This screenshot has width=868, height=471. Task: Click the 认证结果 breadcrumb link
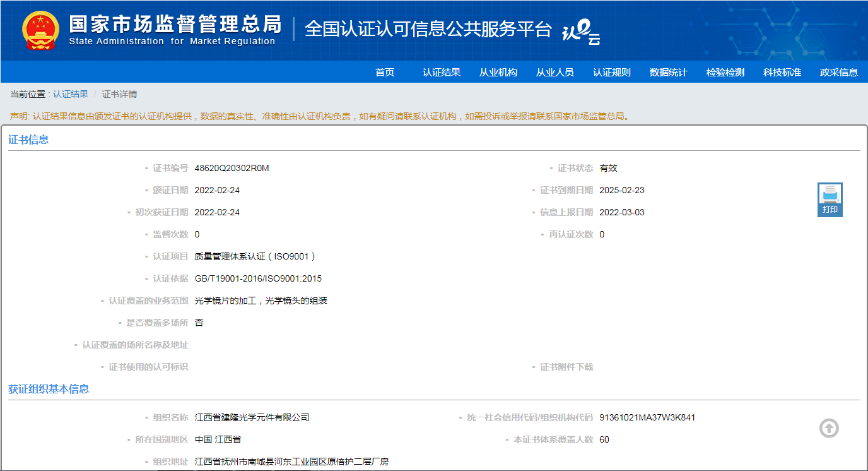pyautogui.click(x=71, y=94)
